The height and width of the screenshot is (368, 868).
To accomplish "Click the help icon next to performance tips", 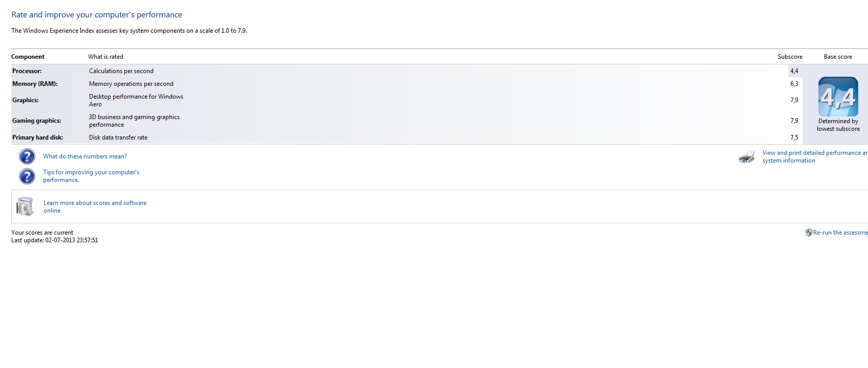I will [x=27, y=176].
